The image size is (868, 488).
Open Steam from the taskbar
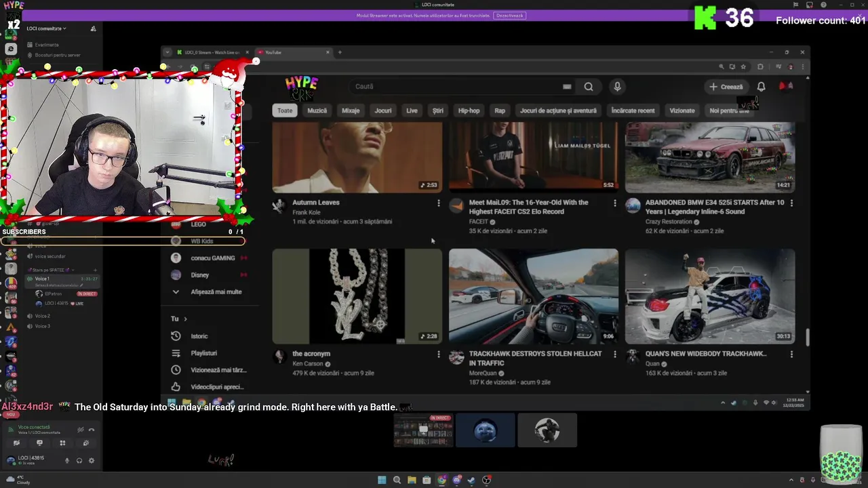(471, 480)
